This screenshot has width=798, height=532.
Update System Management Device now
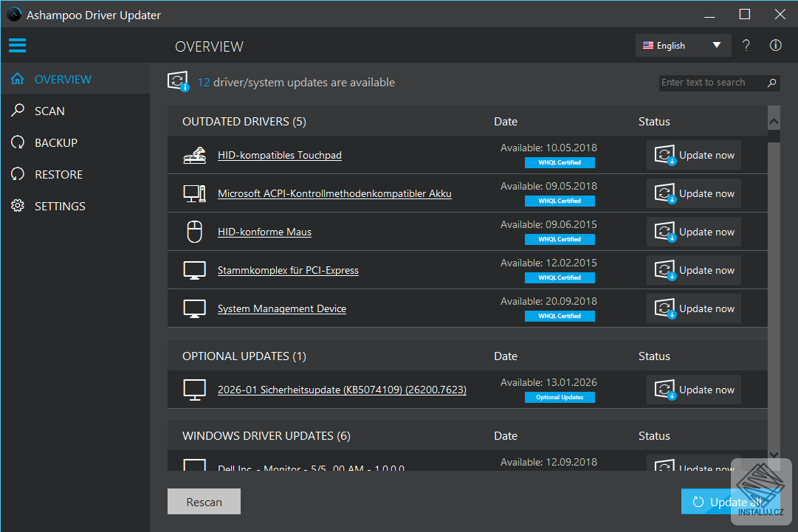(x=694, y=308)
